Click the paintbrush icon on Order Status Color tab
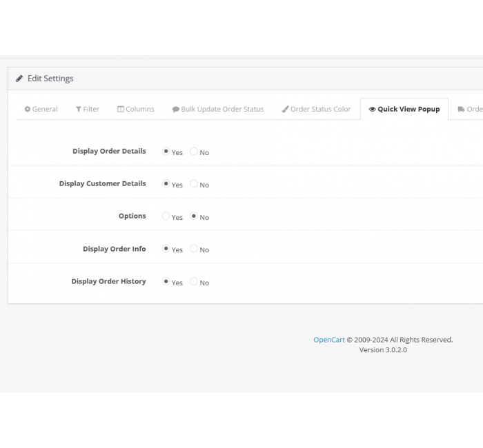The width and height of the screenshot is (483, 448). pyautogui.click(x=285, y=109)
